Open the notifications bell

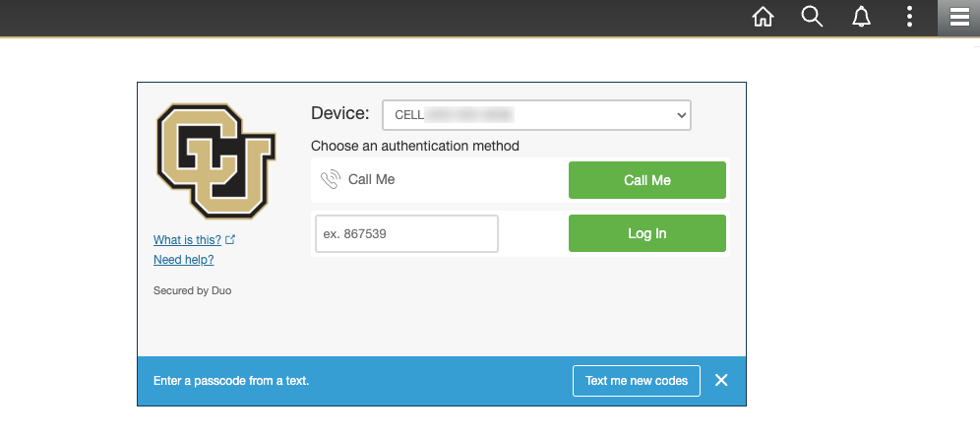coord(861,17)
